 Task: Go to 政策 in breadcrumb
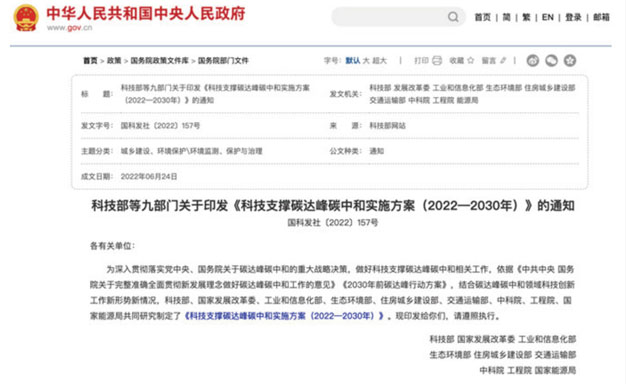click(x=114, y=61)
